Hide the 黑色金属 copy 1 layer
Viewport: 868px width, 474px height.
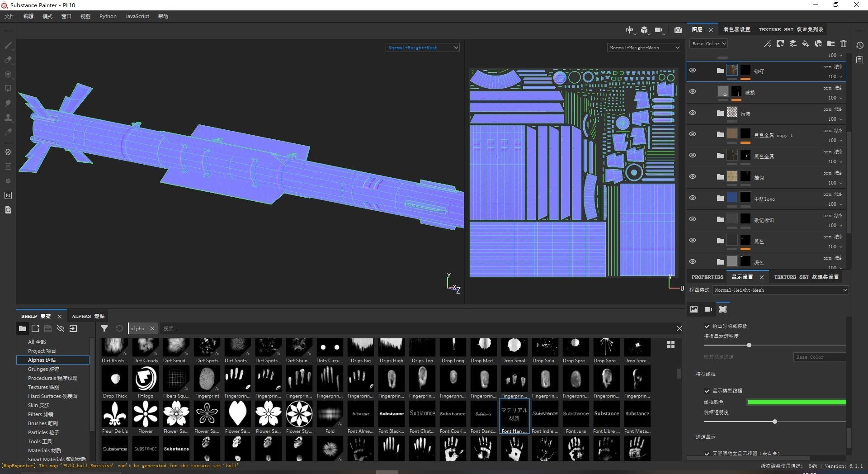coord(693,134)
